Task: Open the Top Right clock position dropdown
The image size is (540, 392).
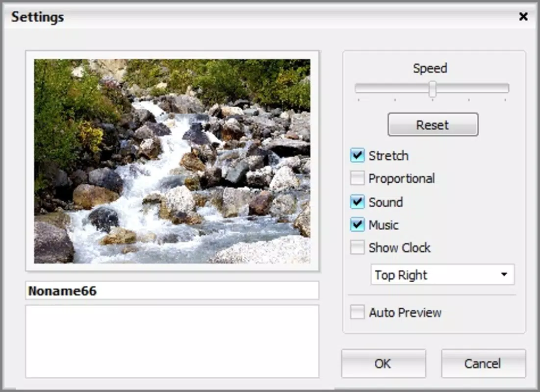Action: (x=442, y=274)
